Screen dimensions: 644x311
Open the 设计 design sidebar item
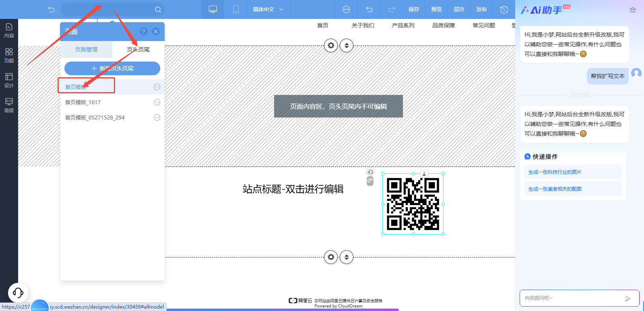click(9, 80)
